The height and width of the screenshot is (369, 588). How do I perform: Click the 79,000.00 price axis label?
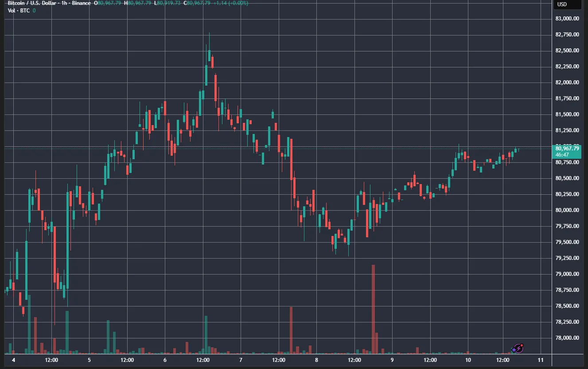(567, 274)
